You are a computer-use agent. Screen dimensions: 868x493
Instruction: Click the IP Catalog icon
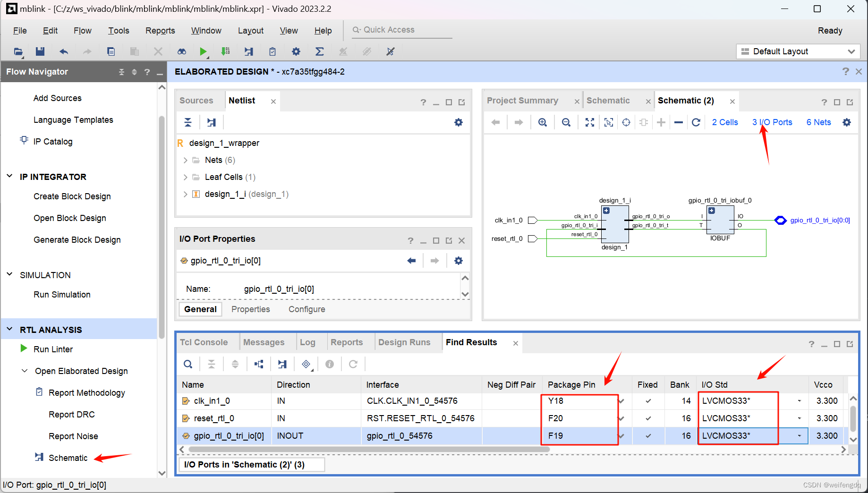(x=24, y=140)
